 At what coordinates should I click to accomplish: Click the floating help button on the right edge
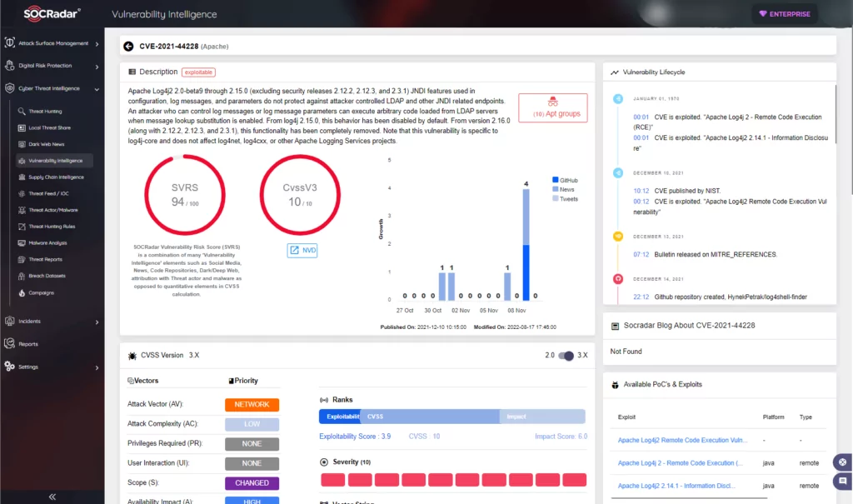[x=843, y=462]
